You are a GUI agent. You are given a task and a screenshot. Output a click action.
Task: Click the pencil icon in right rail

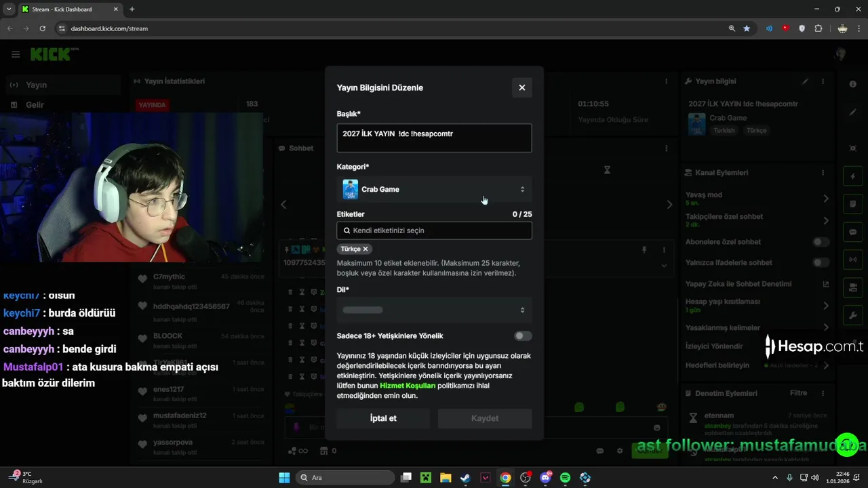(852, 113)
